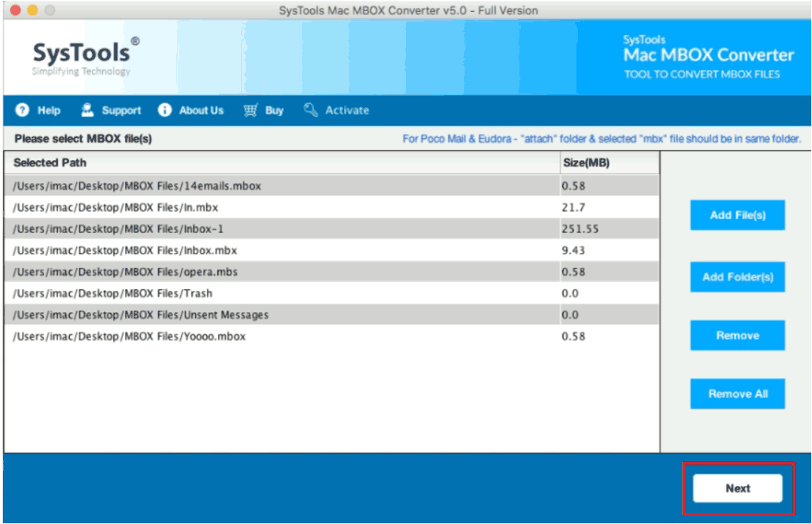Click the Activate key icon
The width and height of the screenshot is (812, 524).
[310, 109]
